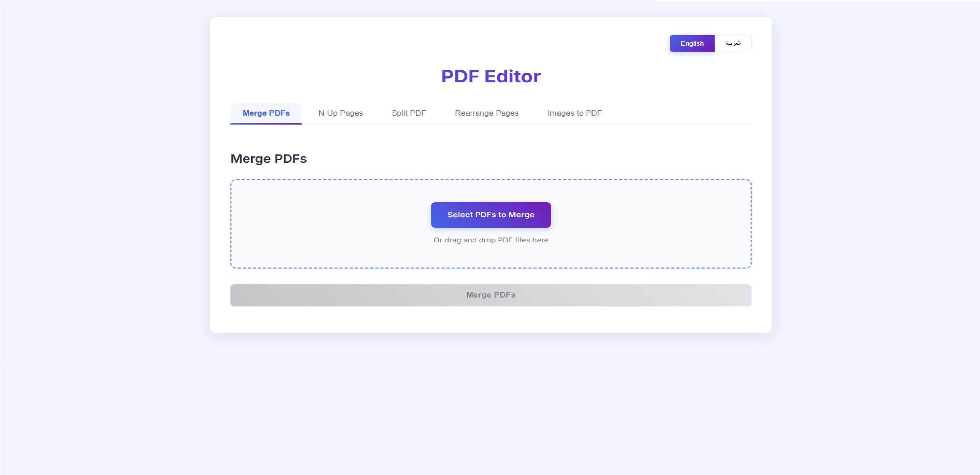Switch language to Arabic (العربية)

click(x=733, y=43)
